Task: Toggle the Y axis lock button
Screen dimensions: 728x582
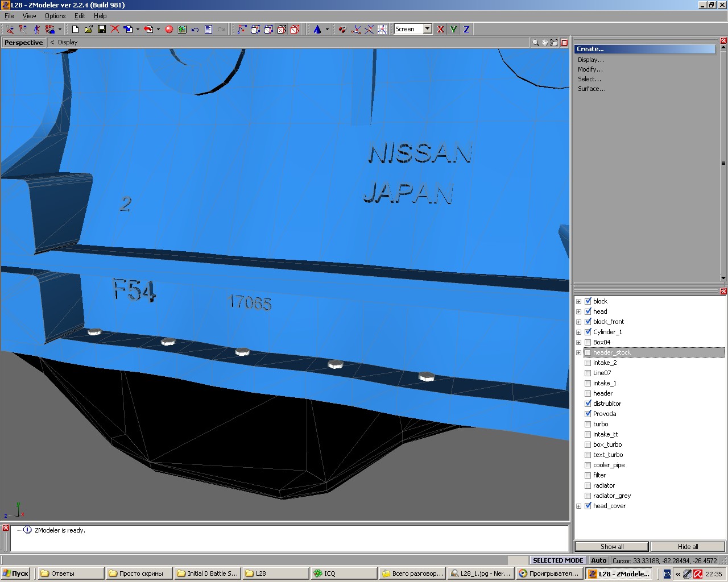Action: click(453, 29)
